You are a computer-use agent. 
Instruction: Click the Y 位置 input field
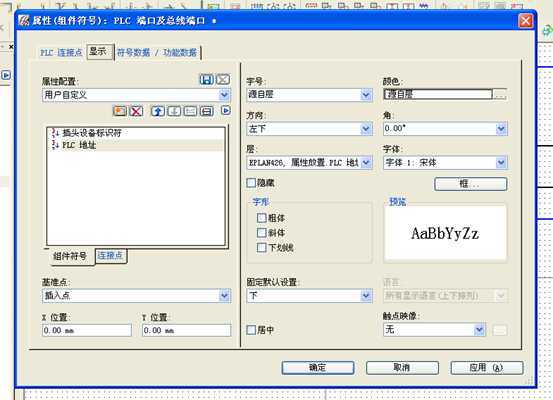pyautogui.click(x=187, y=331)
